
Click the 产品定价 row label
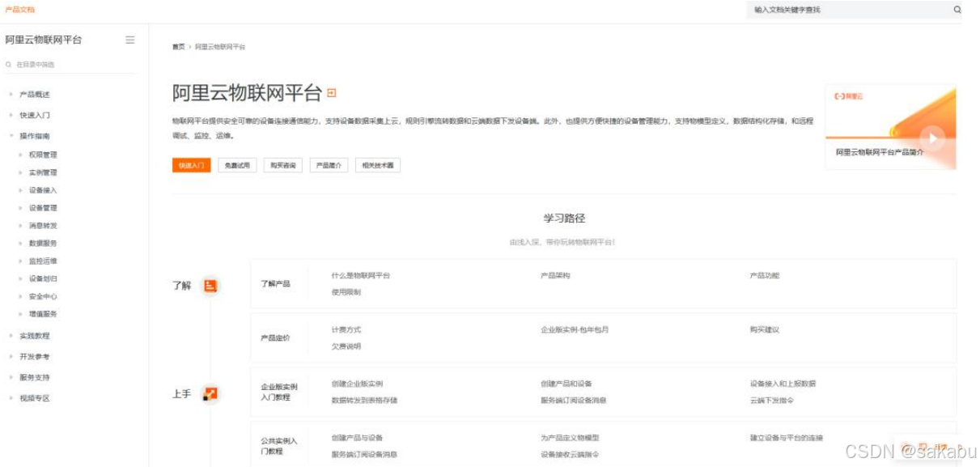[275, 338]
